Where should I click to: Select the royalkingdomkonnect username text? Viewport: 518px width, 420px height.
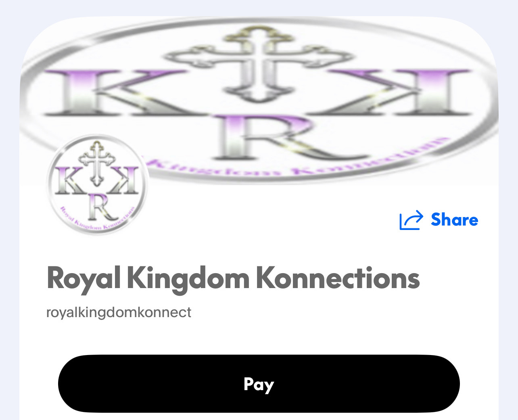pyautogui.click(x=119, y=312)
